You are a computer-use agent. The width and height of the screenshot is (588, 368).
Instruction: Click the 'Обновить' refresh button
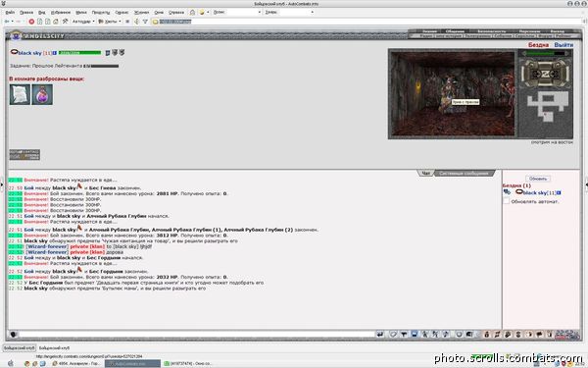tap(538, 179)
